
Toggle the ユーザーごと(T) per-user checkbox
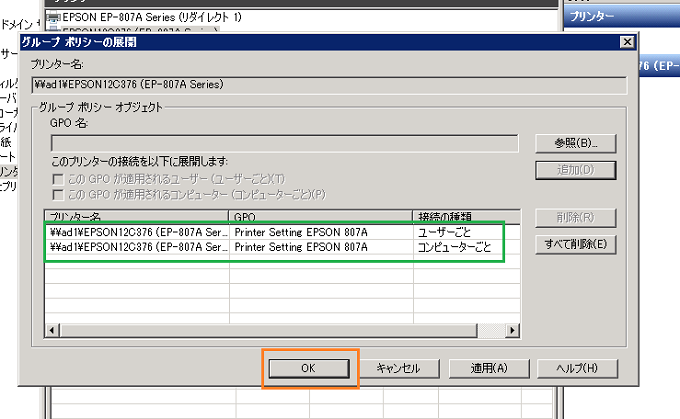[x=58, y=179]
